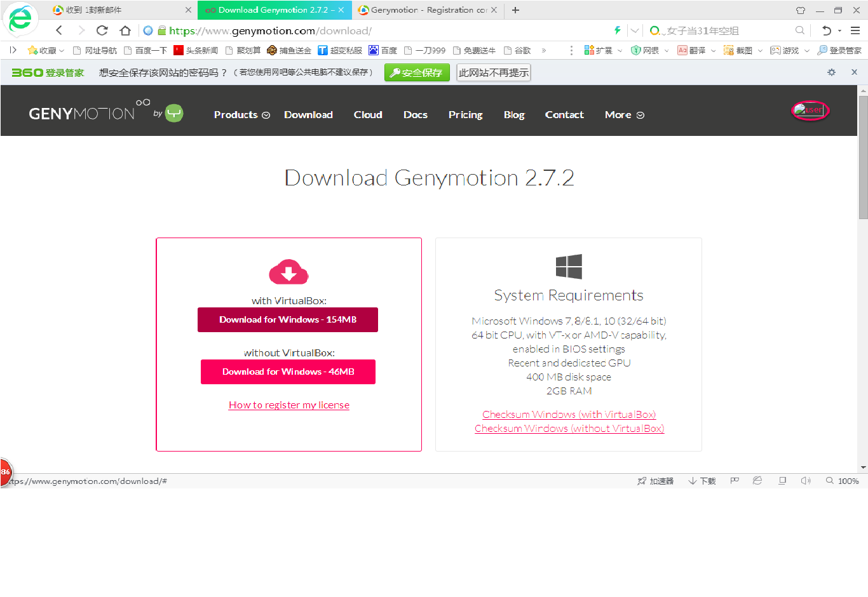The image size is (868, 597).
Task: Open Checksum Windows (without VirtualBox) link
Action: click(569, 428)
